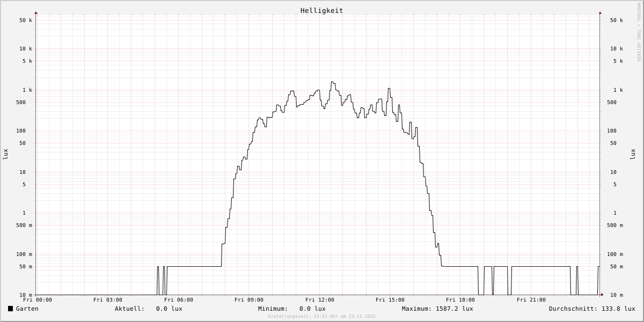Click the 'Fri 15:00' time axis label
Viewport: 644px width, 322px height.
pyautogui.click(x=390, y=300)
